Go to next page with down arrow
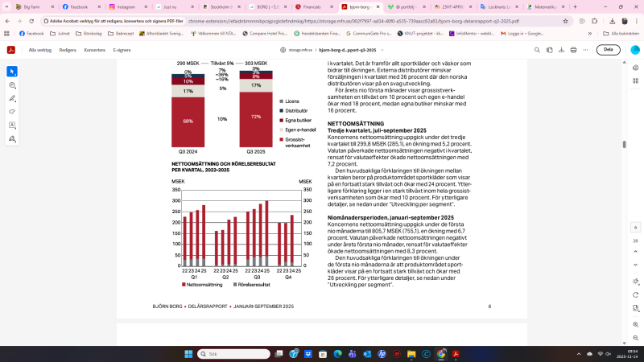644x362 pixels. [x=635, y=265]
